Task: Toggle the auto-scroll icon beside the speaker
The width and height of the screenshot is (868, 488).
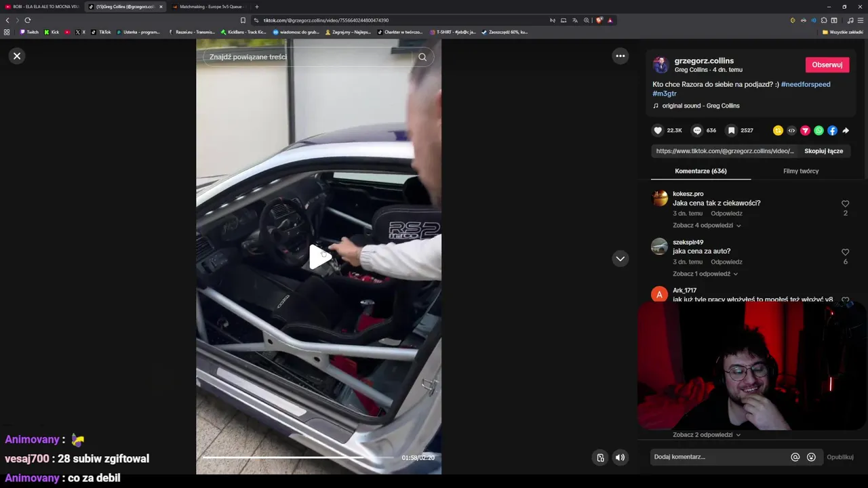Action: pyautogui.click(x=600, y=457)
